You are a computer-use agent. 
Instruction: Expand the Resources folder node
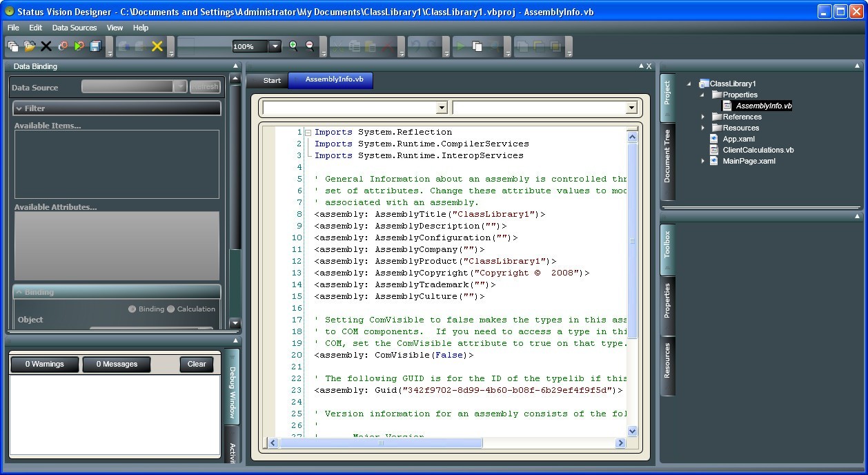[702, 128]
